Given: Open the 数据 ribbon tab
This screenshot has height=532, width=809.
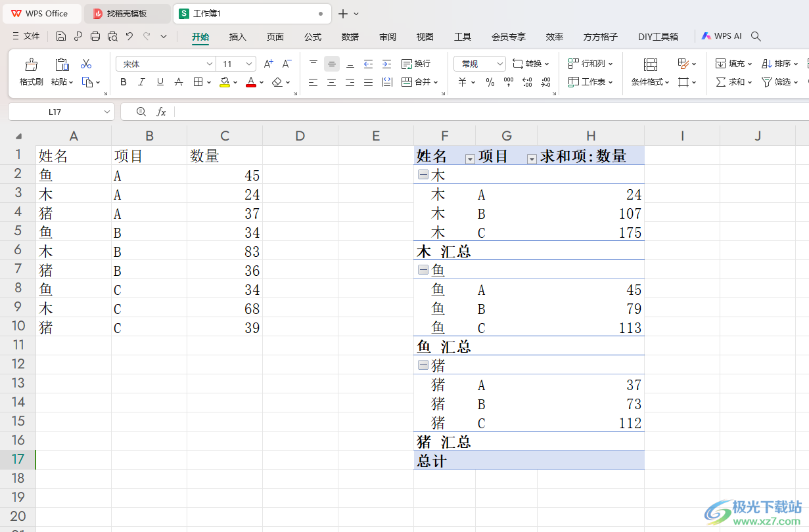Looking at the screenshot, I should point(350,37).
